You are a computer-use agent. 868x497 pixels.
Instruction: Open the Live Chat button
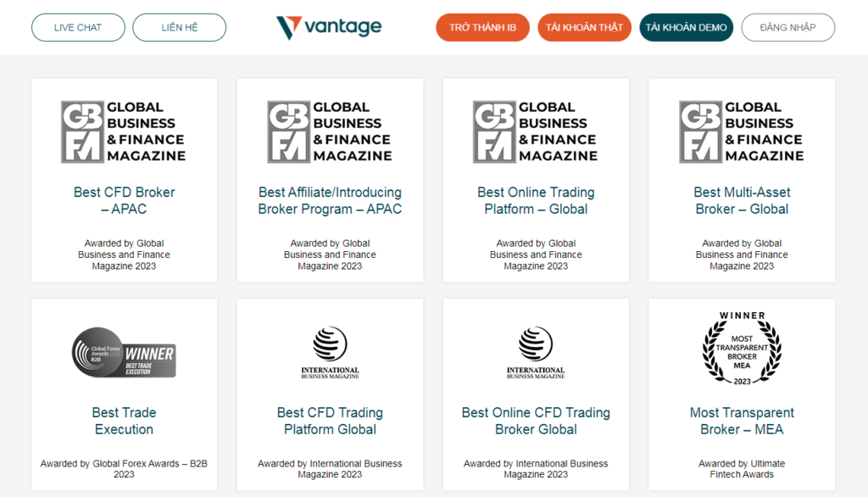click(x=78, y=27)
